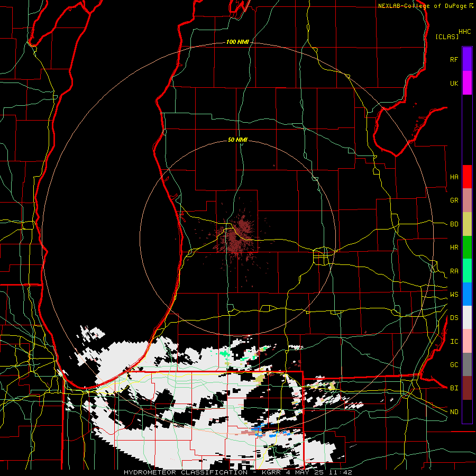Click the RA light-green legend swatch
Viewport: 476px width, 476px height.
[x=467, y=271]
